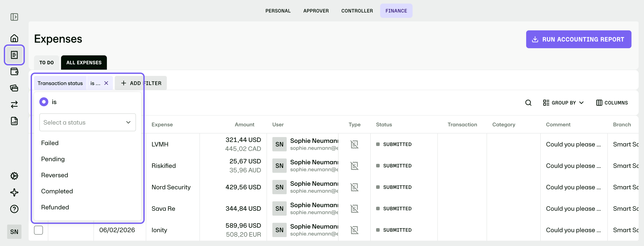Remove the Transaction status filter with X
The height and width of the screenshot is (246, 644).
tap(106, 83)
